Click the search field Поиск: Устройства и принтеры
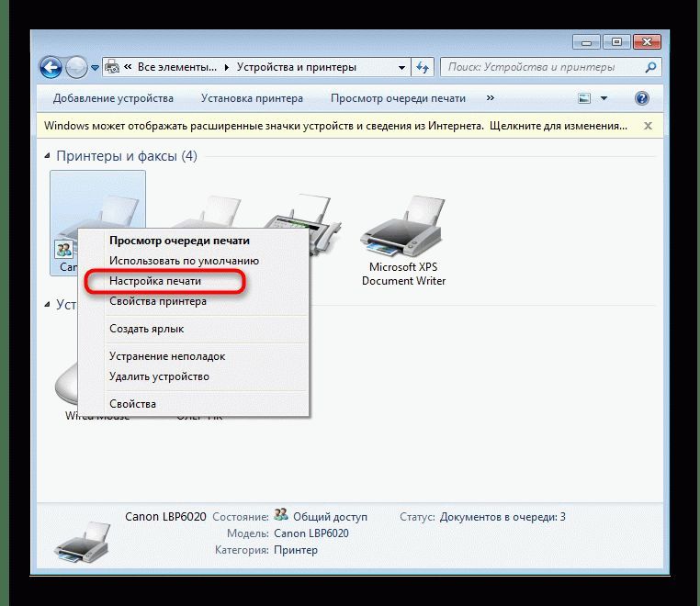The width and height of the screenshot is (700, 606). point(542,67)
